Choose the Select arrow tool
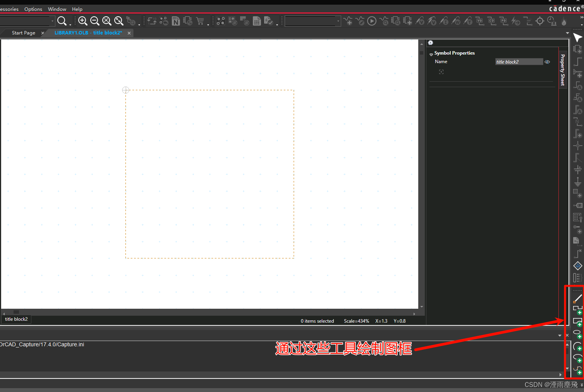This screenshot has width=584, height=392. [577, 38]
